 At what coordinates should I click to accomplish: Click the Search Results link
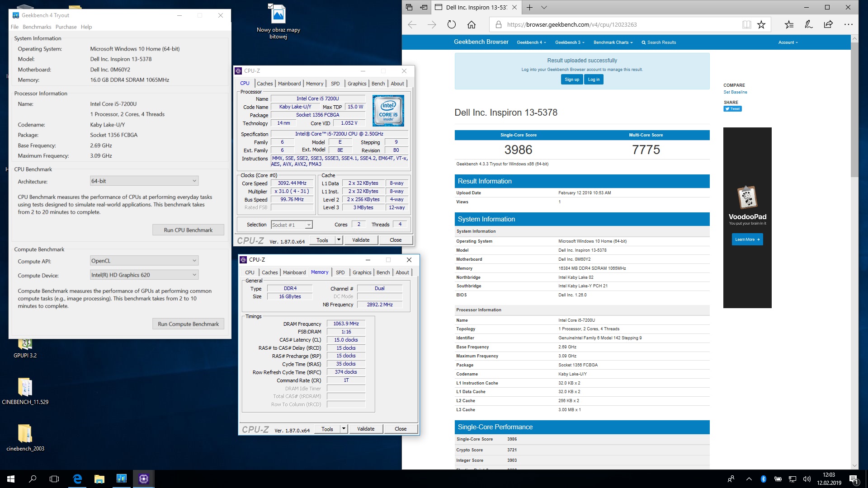[659, 42]
